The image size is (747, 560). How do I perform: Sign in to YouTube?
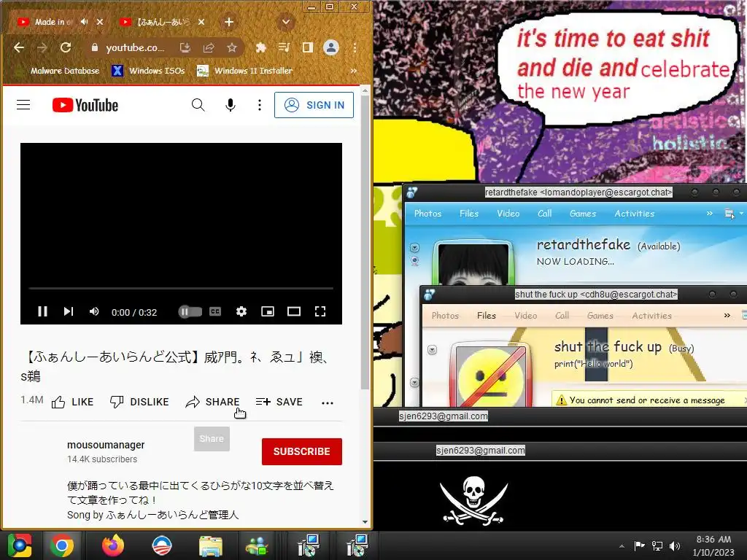tap(314, 105)
